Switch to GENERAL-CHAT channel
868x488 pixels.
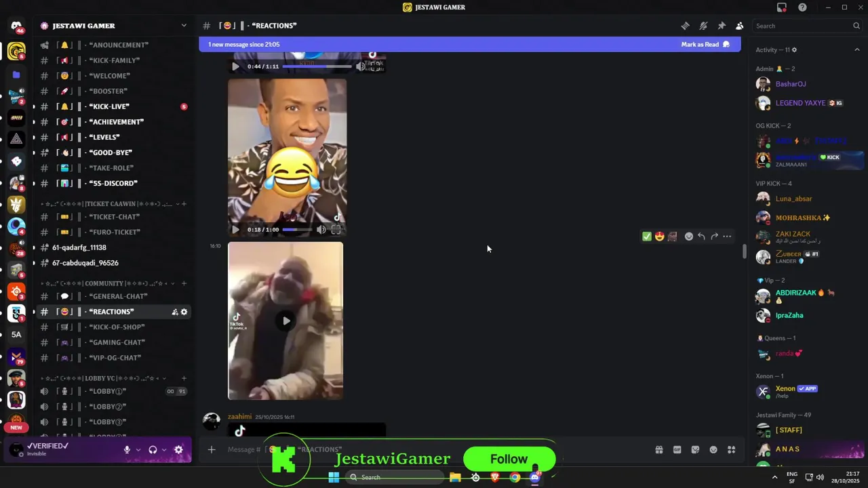[x=114, y=296]
